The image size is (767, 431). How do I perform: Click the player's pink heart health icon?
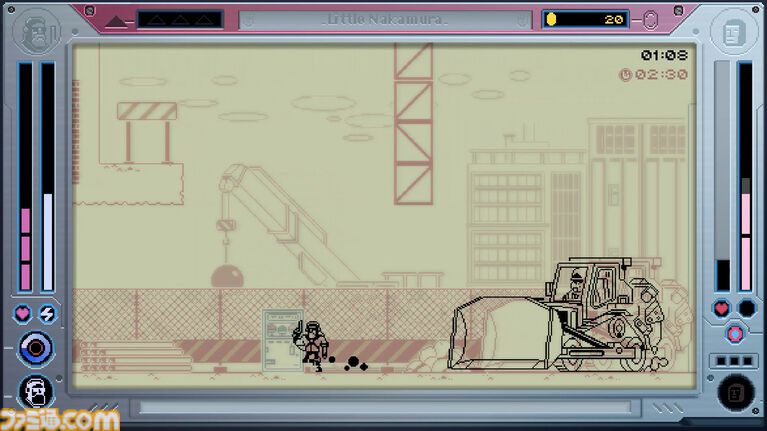point(23,314)
